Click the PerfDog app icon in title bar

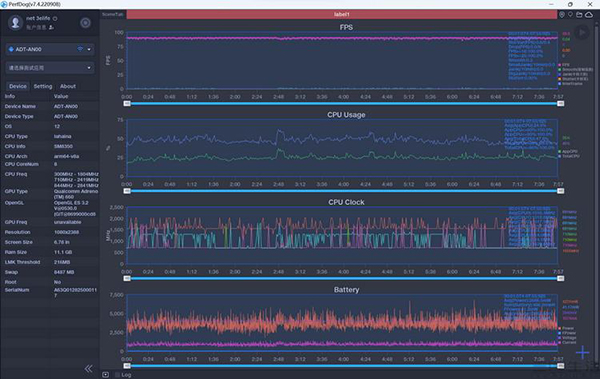4,4
